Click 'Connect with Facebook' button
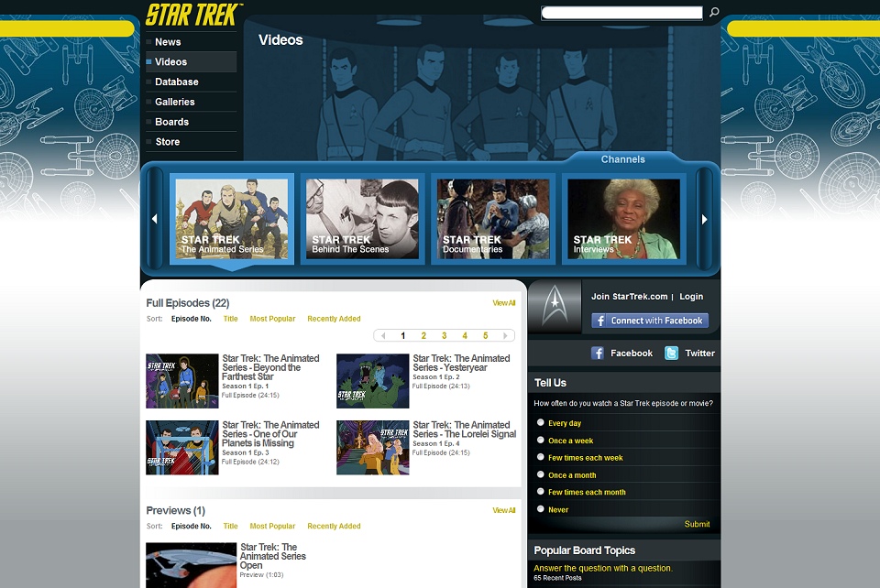Viewport: 880px width, 588px height. coord(650,321)
